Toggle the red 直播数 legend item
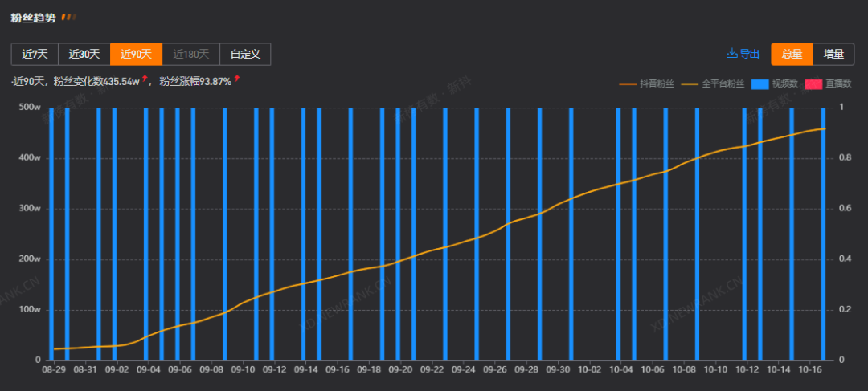This screenshot has height=391, width=868. (x=828, y=83)
